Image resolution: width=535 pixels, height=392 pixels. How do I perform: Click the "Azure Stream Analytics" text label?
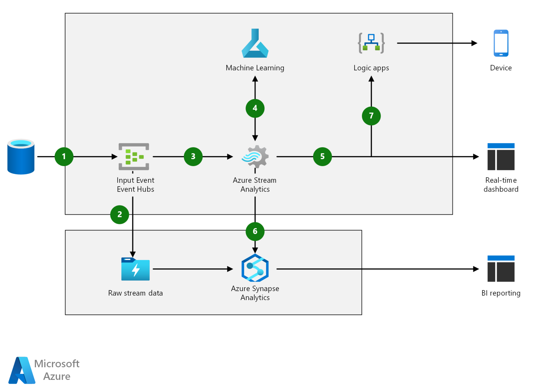255,185
